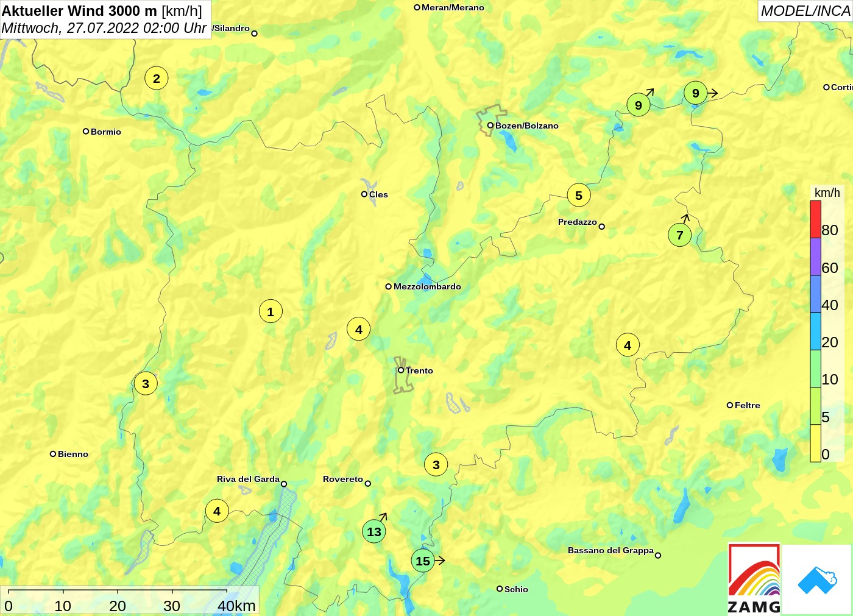853x616 pixels.
Task: Select the wind marker showing 13
Action: (374, 531)
